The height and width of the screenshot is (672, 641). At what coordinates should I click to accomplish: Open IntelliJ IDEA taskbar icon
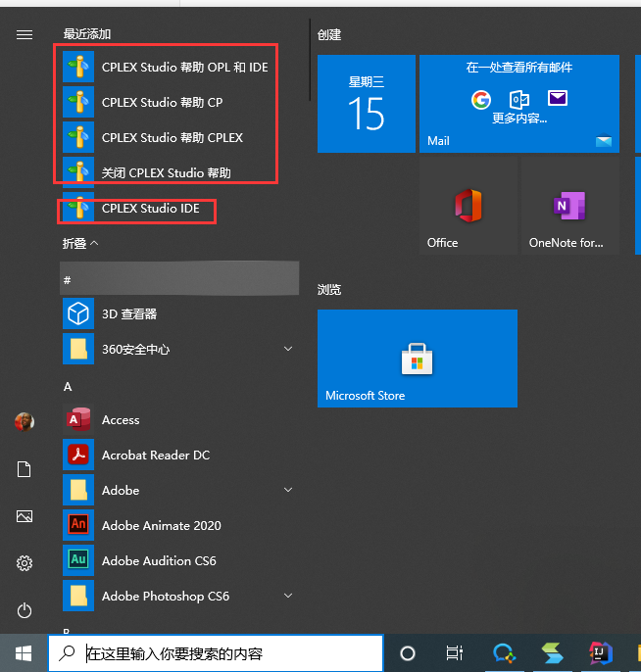pos(601,653)
